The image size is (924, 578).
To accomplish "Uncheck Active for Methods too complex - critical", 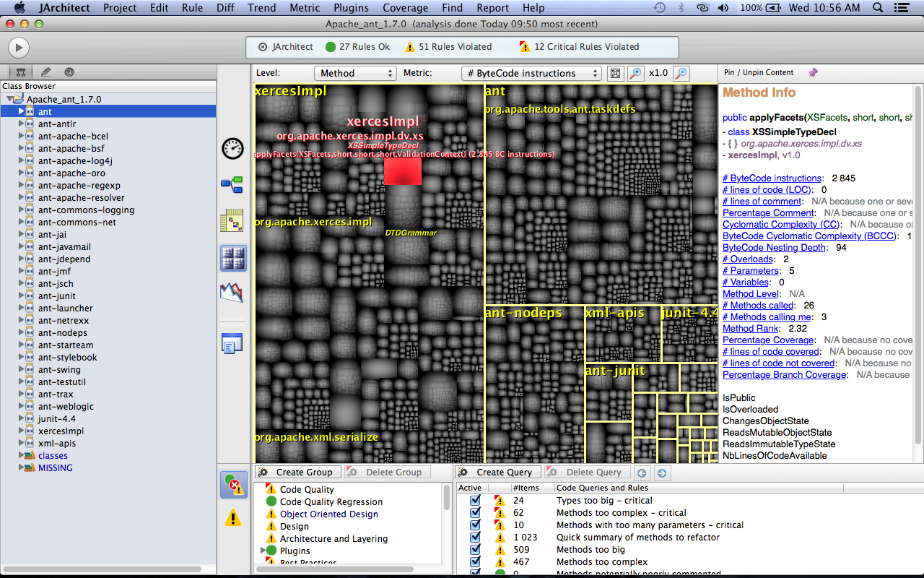I will coord(475,512).
